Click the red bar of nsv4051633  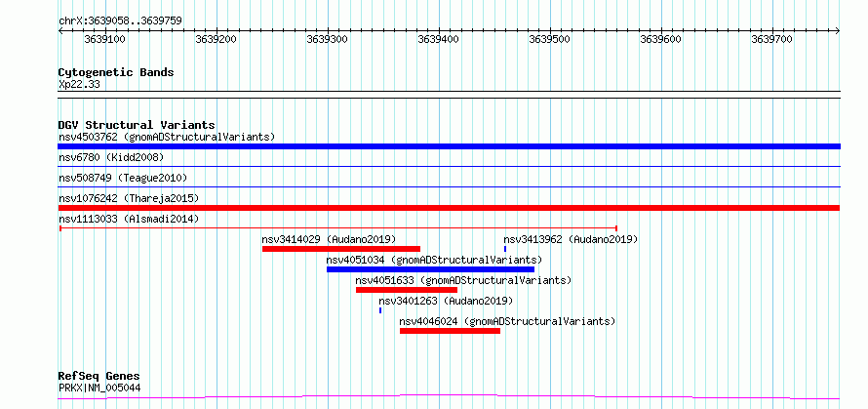click(x=407, y=290)
